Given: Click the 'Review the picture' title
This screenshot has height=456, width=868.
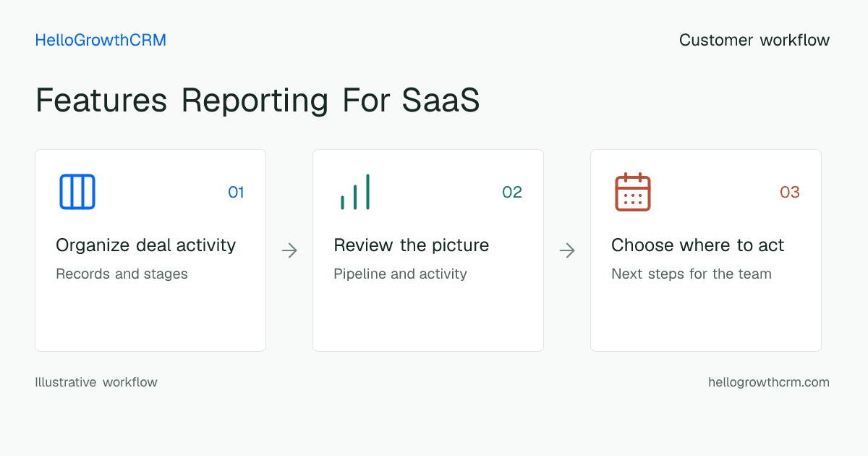Looking at the screenshot, I should (412, 245).
